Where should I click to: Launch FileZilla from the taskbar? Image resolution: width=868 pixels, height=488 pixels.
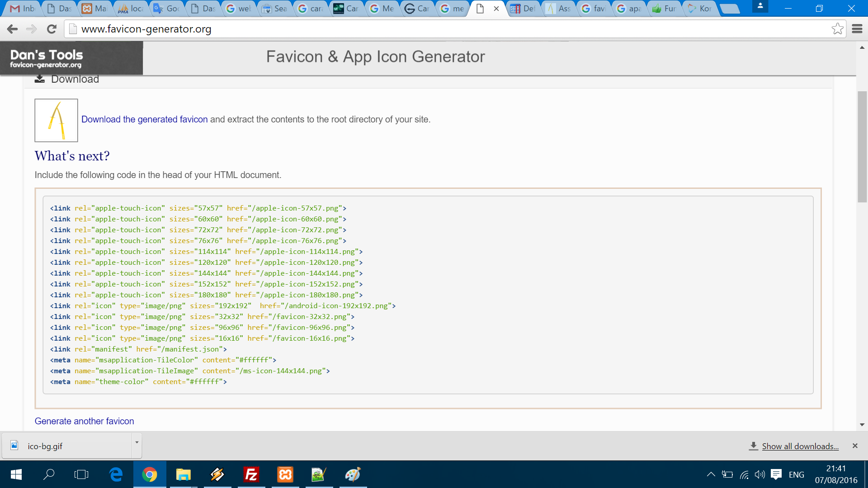(251, 474)
